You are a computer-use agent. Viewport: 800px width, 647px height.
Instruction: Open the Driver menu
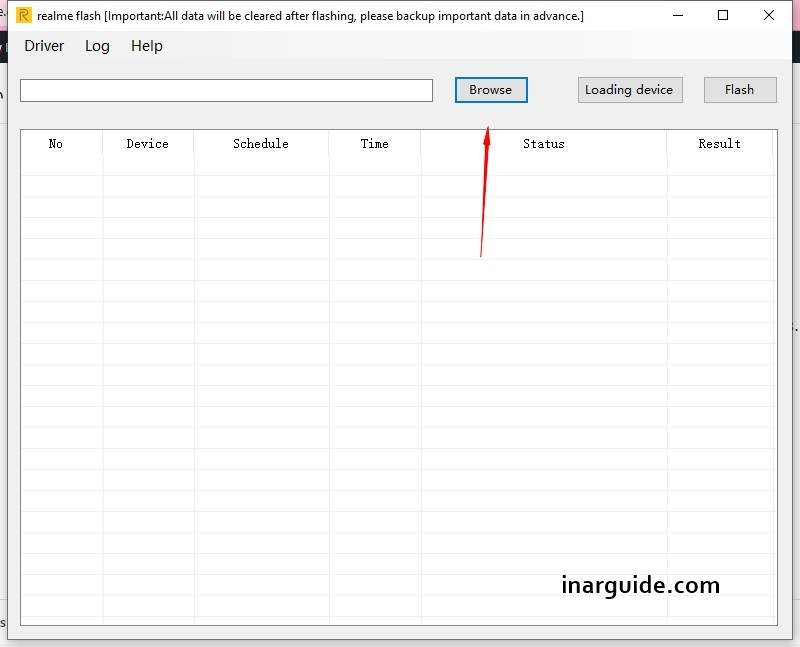(x=44, y=46)
